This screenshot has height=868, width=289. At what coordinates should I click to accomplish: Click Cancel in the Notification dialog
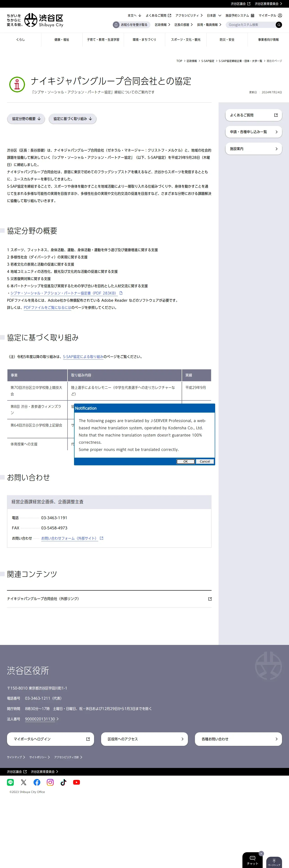tap(205, 462)
